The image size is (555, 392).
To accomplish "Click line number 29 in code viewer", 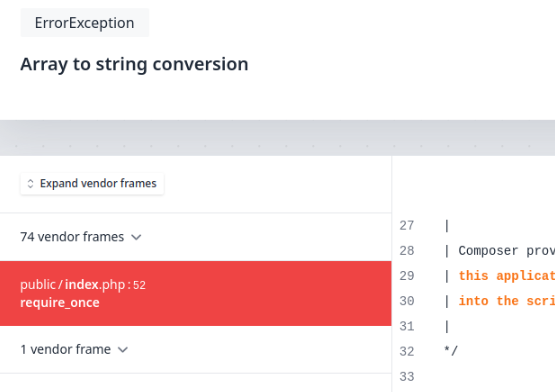I will [407, 276].
